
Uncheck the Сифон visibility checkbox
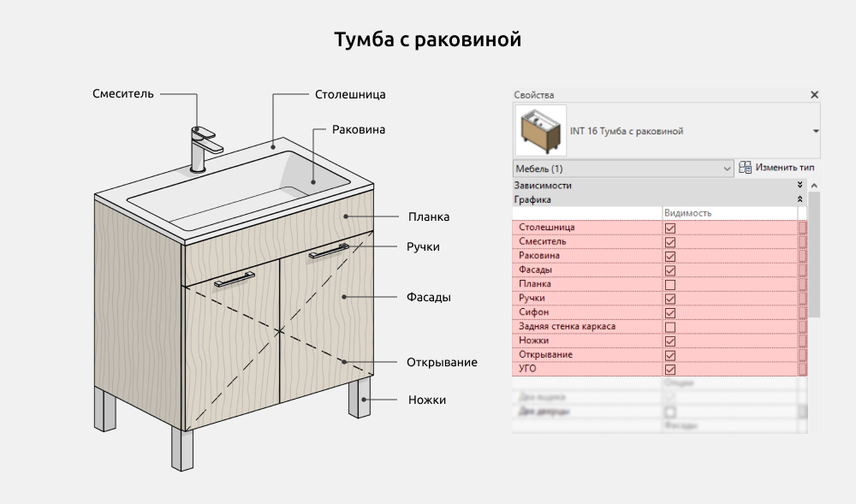pos(670,313)
